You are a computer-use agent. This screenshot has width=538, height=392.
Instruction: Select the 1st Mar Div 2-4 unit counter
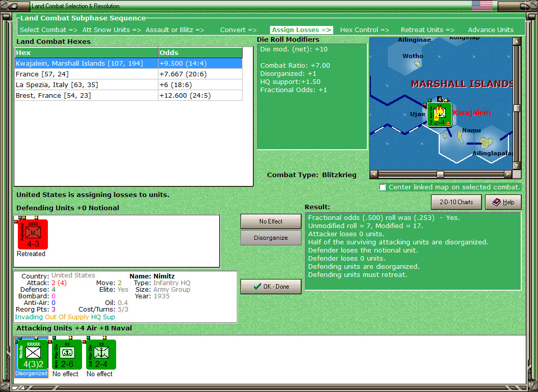point(101,354)
